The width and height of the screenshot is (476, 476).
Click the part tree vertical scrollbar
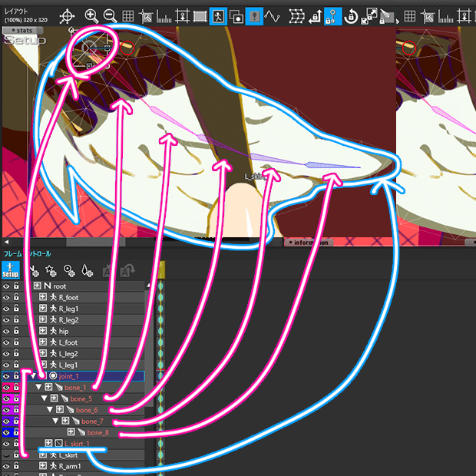[x=148, y=349]
